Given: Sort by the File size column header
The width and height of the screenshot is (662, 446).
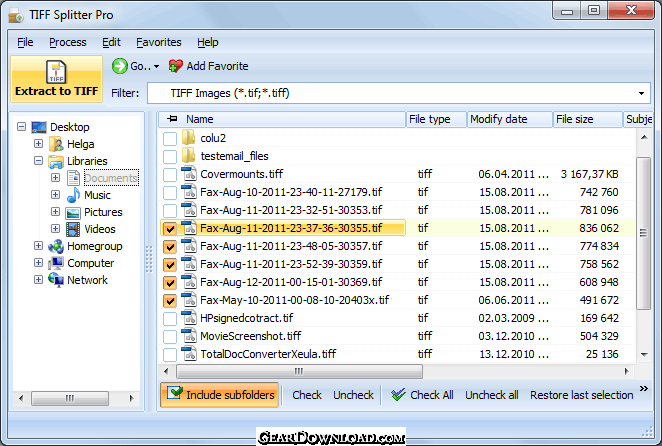Looking at the screenshot, I should pos(587,119).
